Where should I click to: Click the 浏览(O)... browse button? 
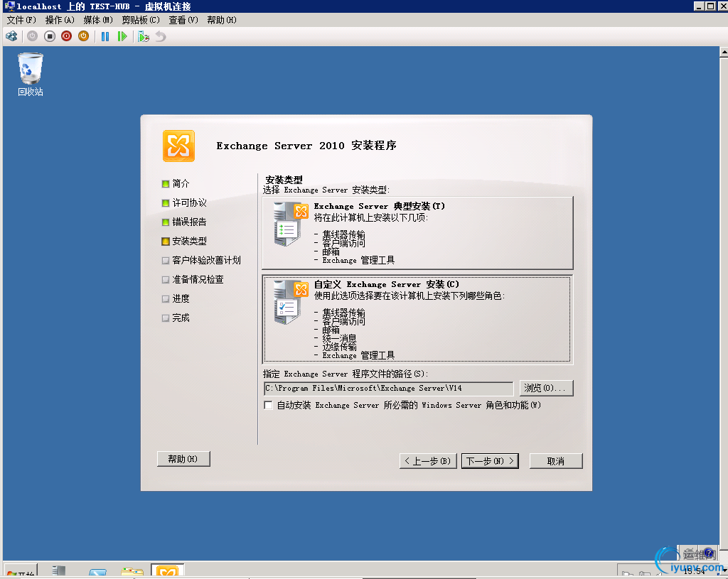pyautogui.click(x=547, y=389)
